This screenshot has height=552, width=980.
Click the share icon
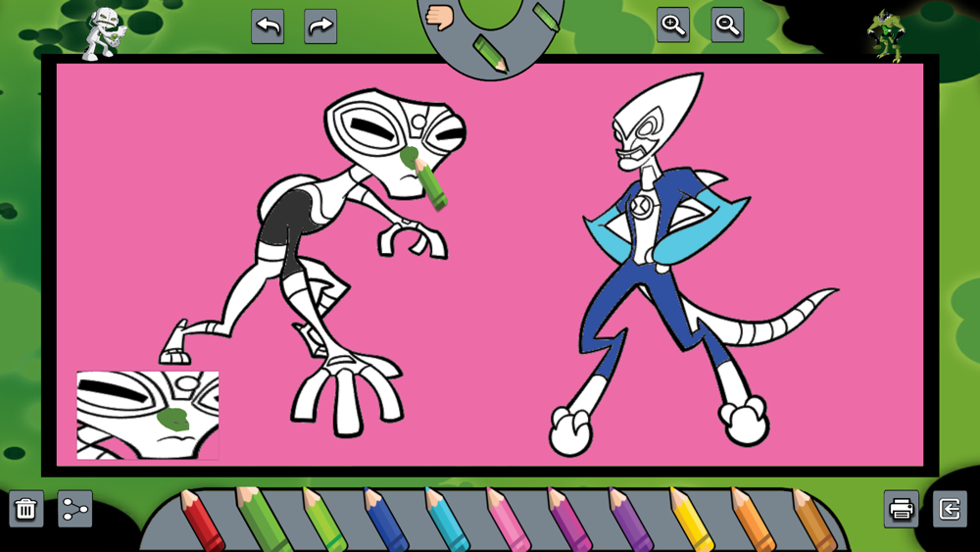75,508
